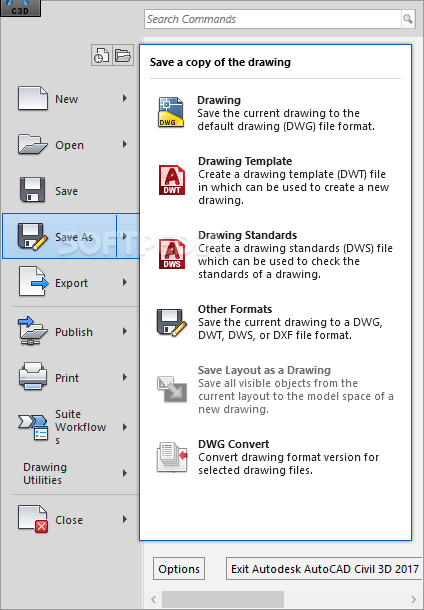This screenshot has width=424, height=610.
Task: Click the Save floppy disk icon
Action: coord(32,190)
